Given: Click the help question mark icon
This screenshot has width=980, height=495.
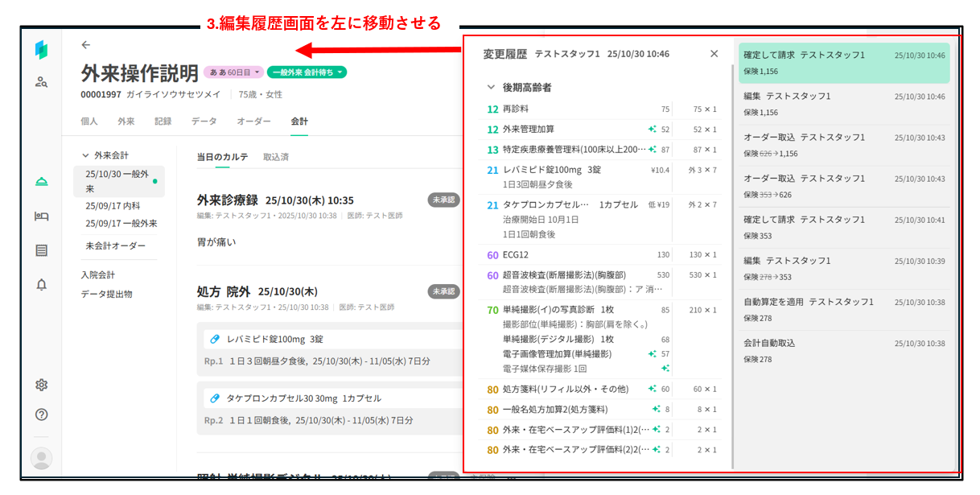Looking at the screenshot, I should point(42,415).
